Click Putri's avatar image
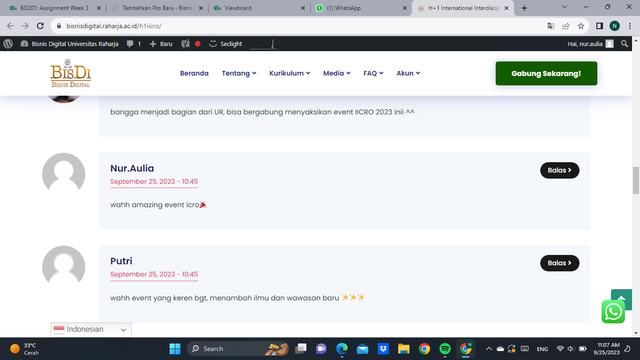Image resolution: width=640 pixels, height=360 pixels. [x=64, y=267]
